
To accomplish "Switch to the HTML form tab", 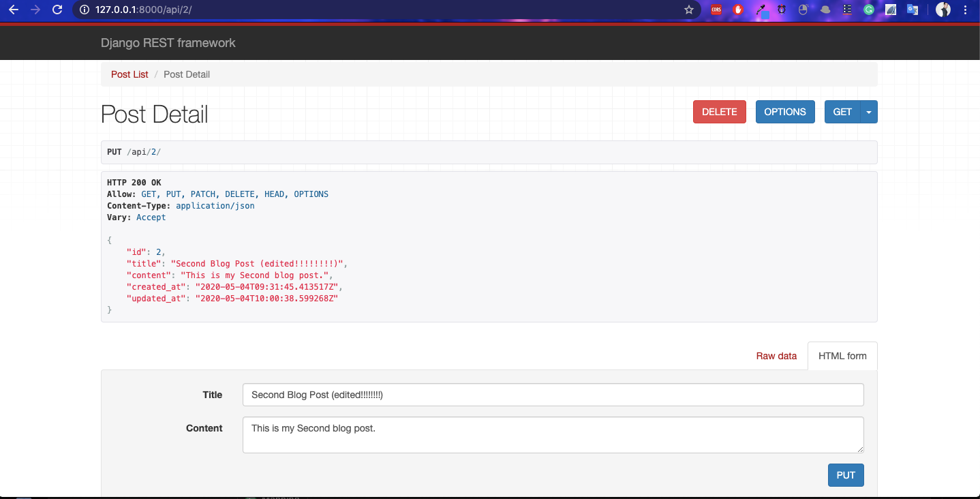I will [x=842, y=356].
